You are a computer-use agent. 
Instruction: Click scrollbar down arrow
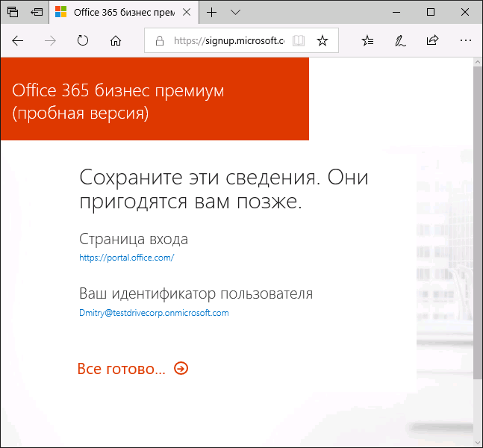tap(478, 444)
